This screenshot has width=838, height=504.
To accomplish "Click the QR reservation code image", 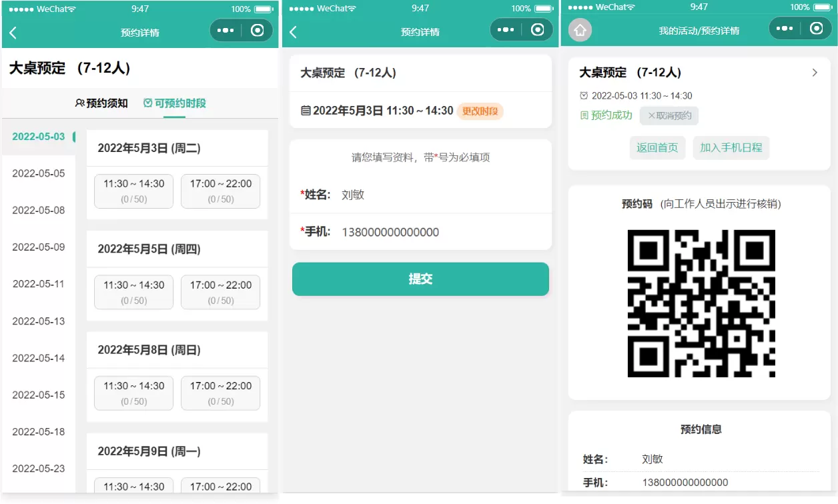I will (x=701, y=303).
